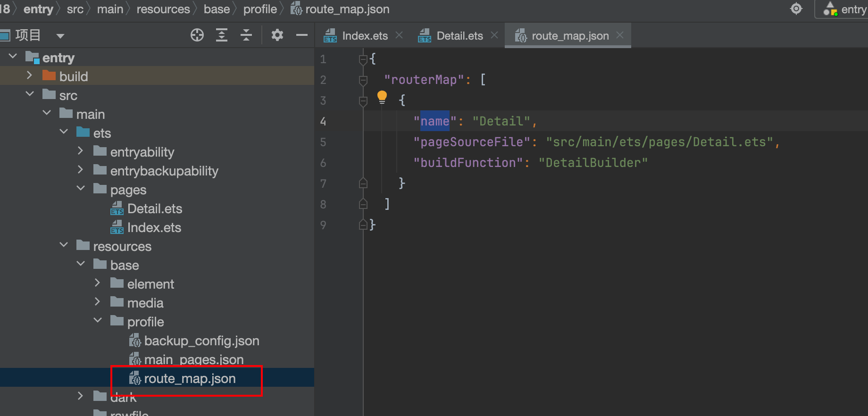Click breadcrumb 'resources'
The width and height of the screenshot is (868, 416).
pyautogui.click(x=163, y=9)
